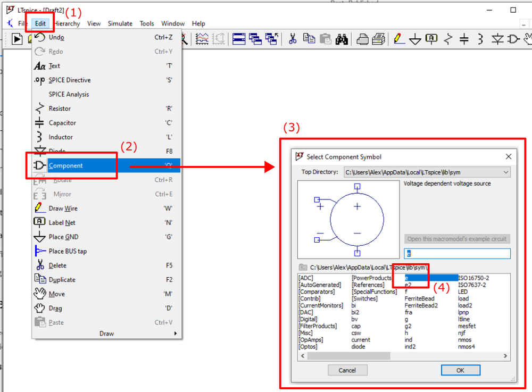Viewport: 532px width, 392px height.
Task: Select 'diode' in the symbol list
Action: pyautogui.click(x=358, y=347)
